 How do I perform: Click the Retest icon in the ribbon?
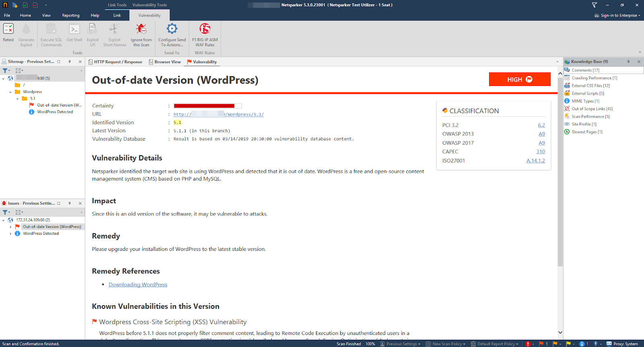coord(8,29)
